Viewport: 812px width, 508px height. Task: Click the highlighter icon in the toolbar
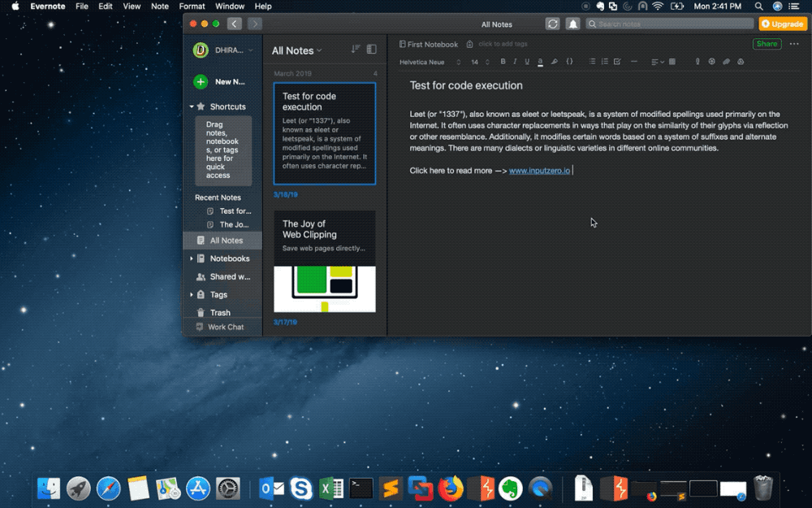click(555, 62)
